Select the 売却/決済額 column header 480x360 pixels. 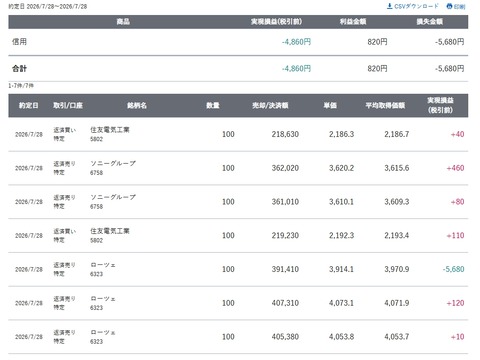pos(270,105)
